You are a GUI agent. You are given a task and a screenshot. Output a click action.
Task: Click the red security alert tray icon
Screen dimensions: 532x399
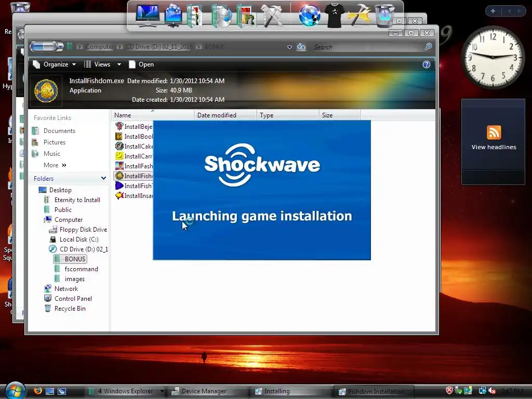click(449, 391)
